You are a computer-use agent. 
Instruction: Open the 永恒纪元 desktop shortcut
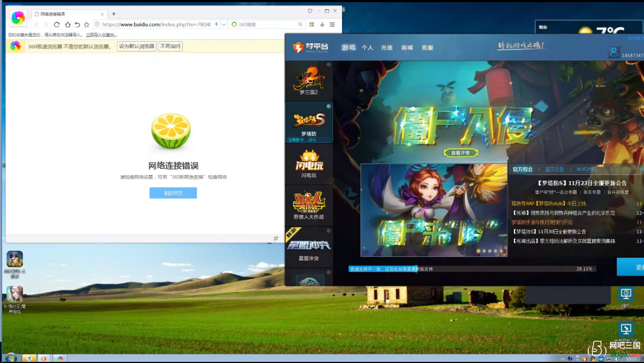point(15,300)
